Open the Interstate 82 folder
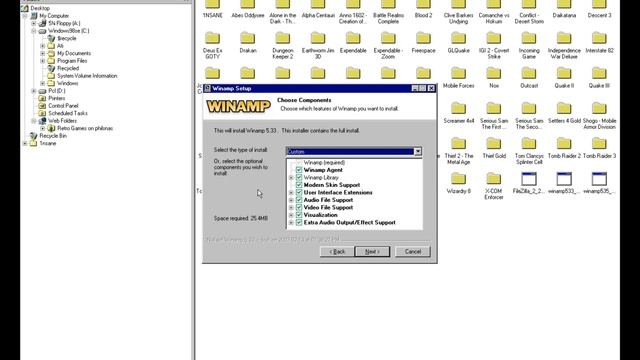Screen dimensions: 640x360 pyautogui.click(x=599, y=43)
